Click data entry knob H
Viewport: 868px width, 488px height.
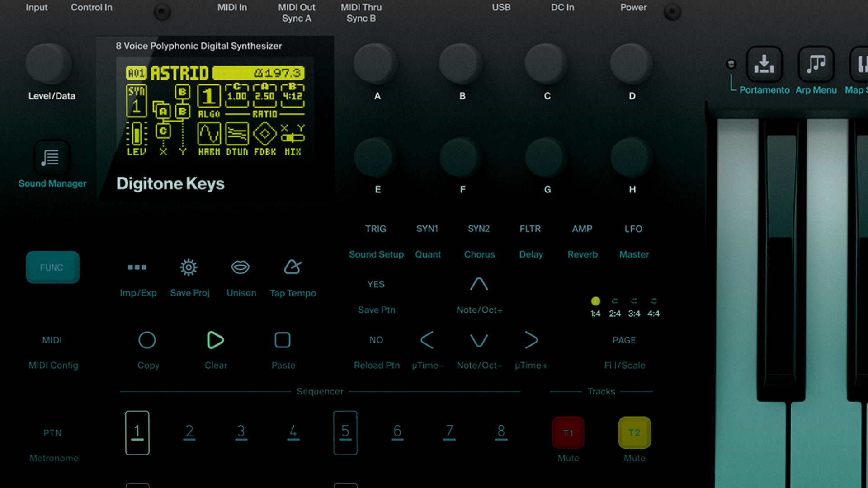click(632, 158)
